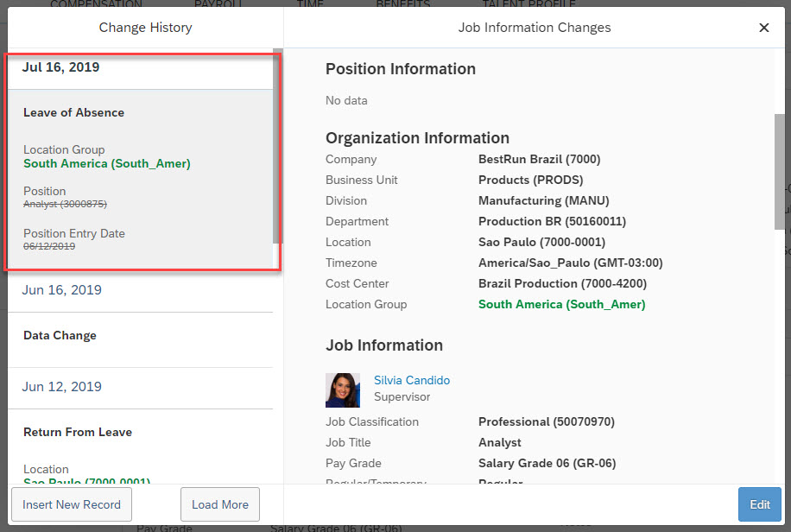Click the Division field label
791x532 pixels.
pos(346,201)
